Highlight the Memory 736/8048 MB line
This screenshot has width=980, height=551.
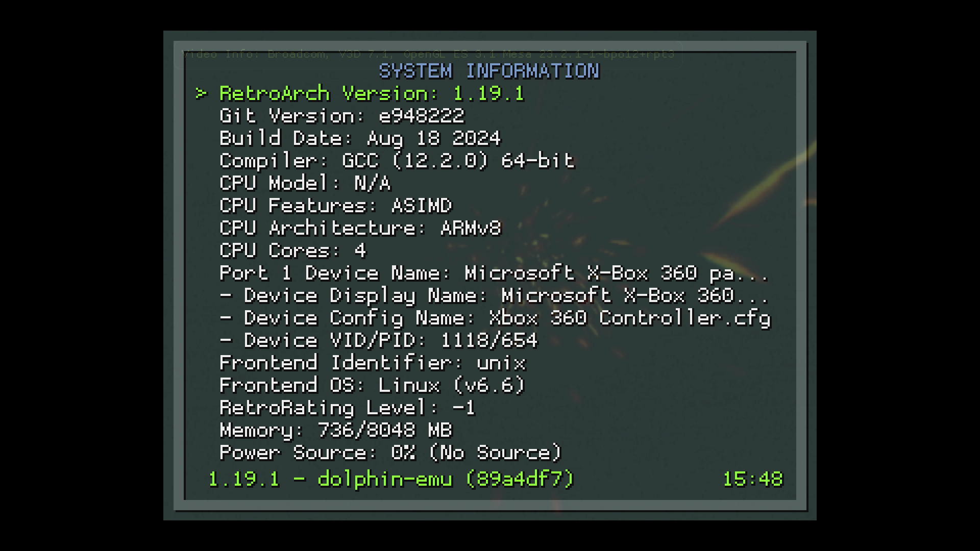(336, 431)
